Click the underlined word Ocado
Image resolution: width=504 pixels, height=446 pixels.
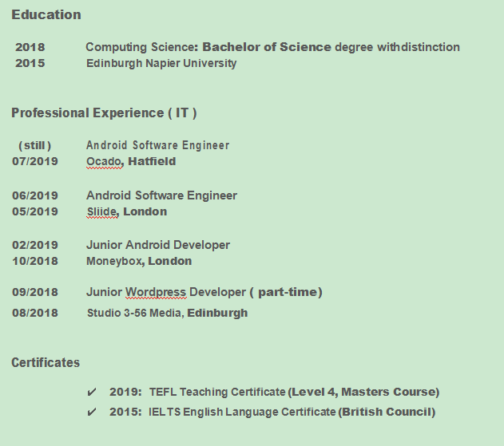tap(104, 162)
